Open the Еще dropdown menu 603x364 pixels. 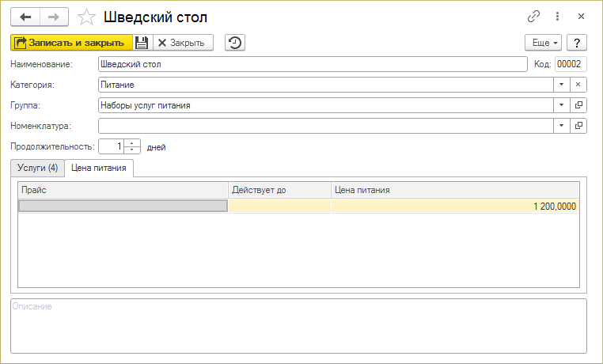pos(543,43)
